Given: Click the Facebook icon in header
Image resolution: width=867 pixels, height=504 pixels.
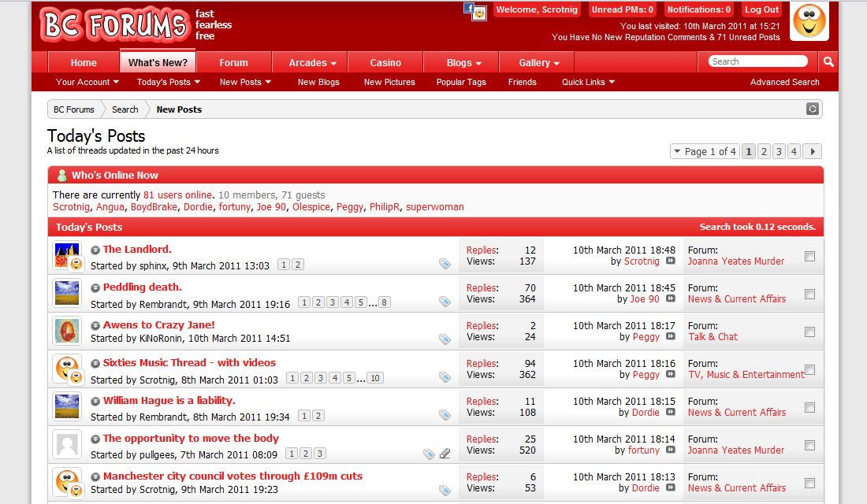Looking at the screenshot, I should (469, 9).
